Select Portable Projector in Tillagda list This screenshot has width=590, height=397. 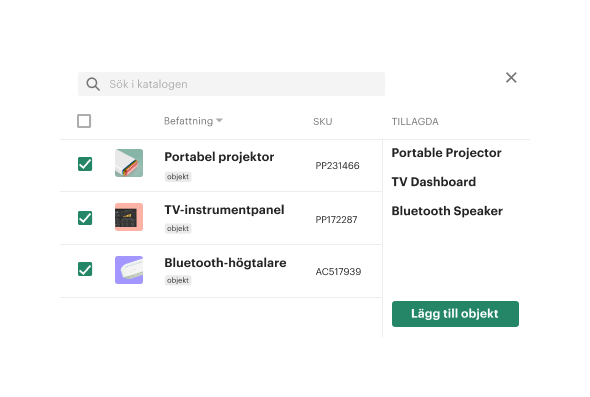pos(446,153)
